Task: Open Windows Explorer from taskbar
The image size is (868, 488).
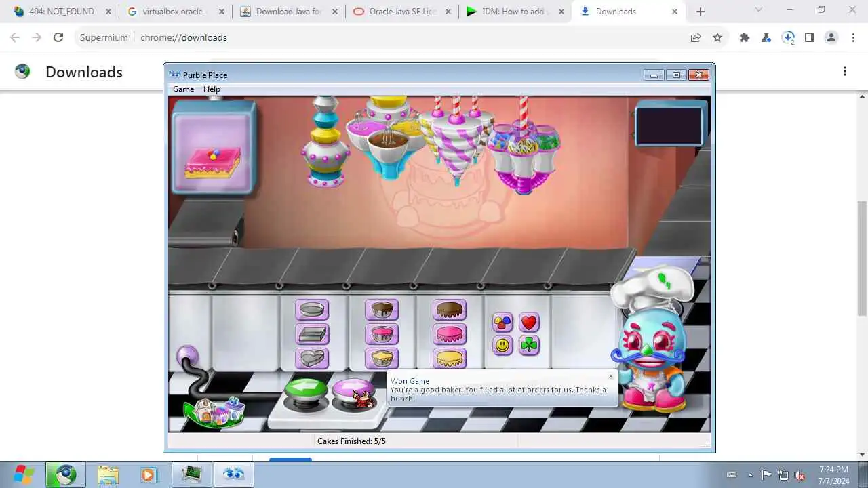Action: coord(108,474)
